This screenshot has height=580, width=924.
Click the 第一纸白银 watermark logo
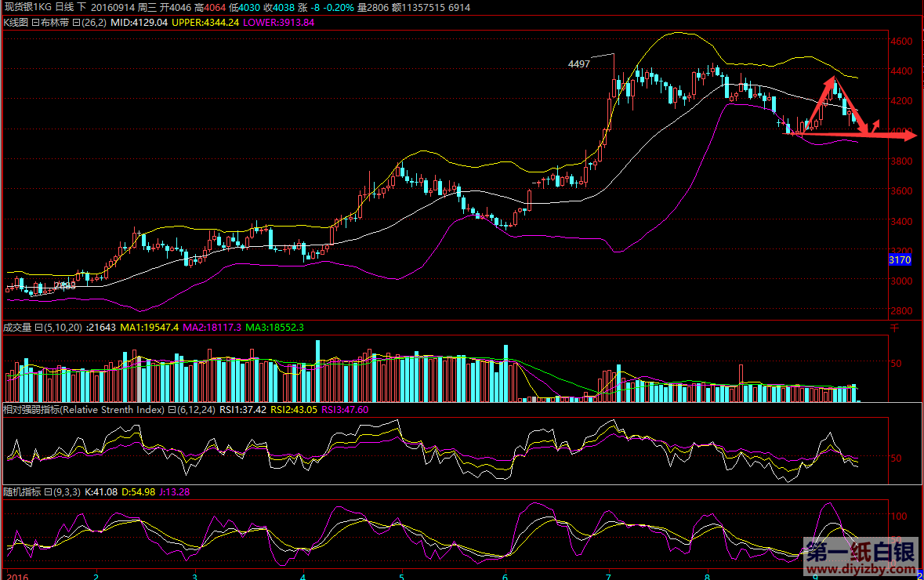click(x=860, y=550)
